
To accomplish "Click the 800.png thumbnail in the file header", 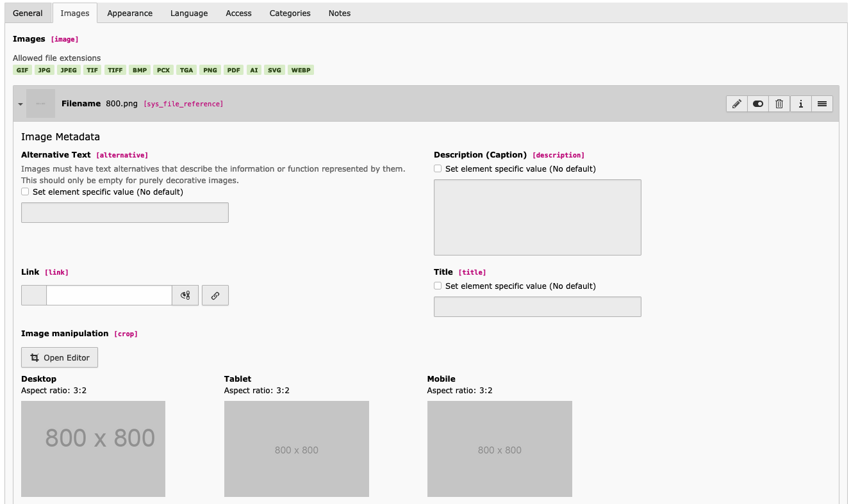I will click(x=41, y=104).
